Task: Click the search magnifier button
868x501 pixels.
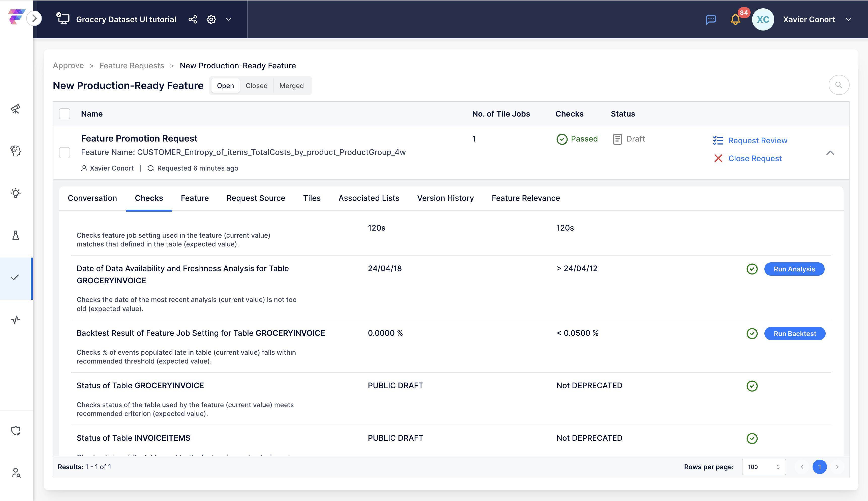Action: [x=839, y=85]
